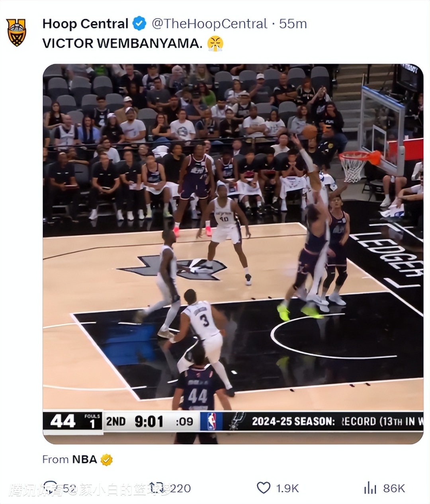Click the huffing face emoji in the tweet
430x504 pixels.
pos(215,43)
